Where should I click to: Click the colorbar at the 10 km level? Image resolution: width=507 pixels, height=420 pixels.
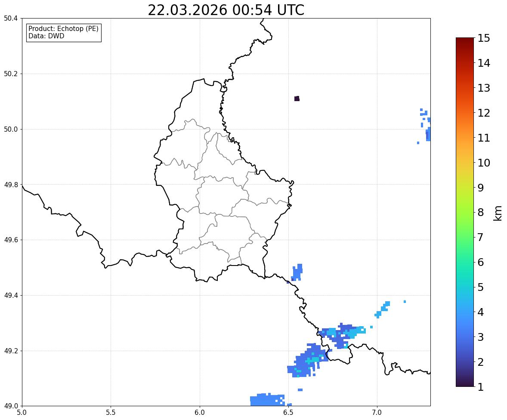coord(465,163)
